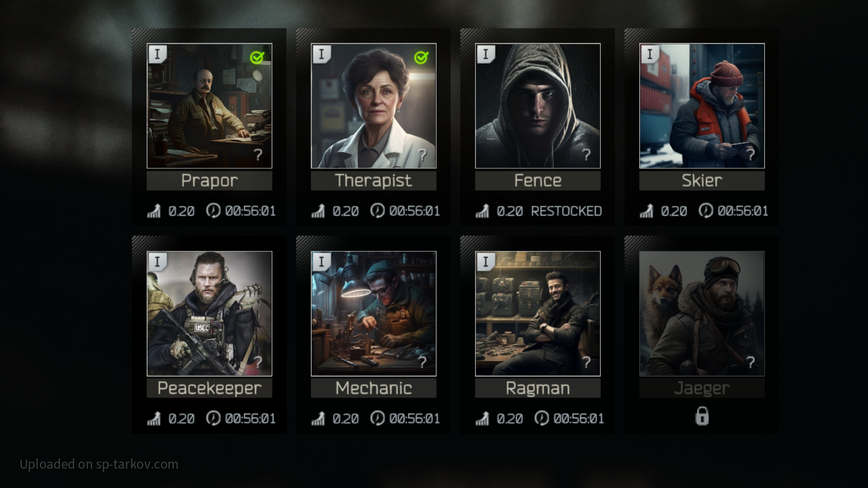Choose the Ragman trader portrait
Screen dimensions: 868x488
pos(538,314)
